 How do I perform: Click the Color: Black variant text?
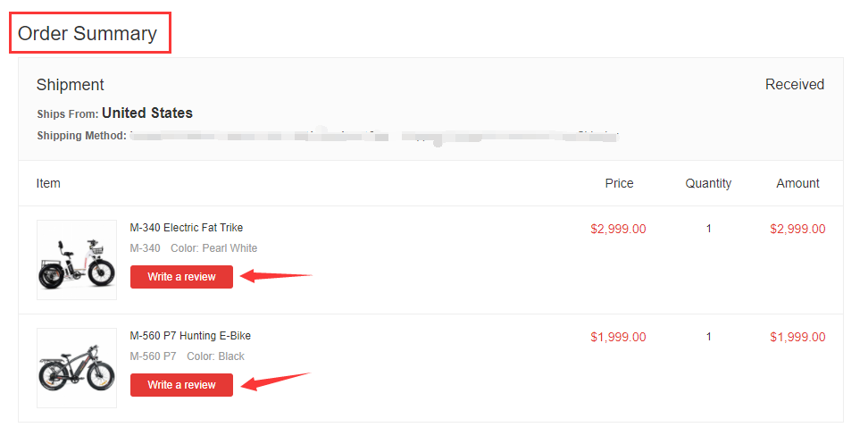[x=215, y=356]
